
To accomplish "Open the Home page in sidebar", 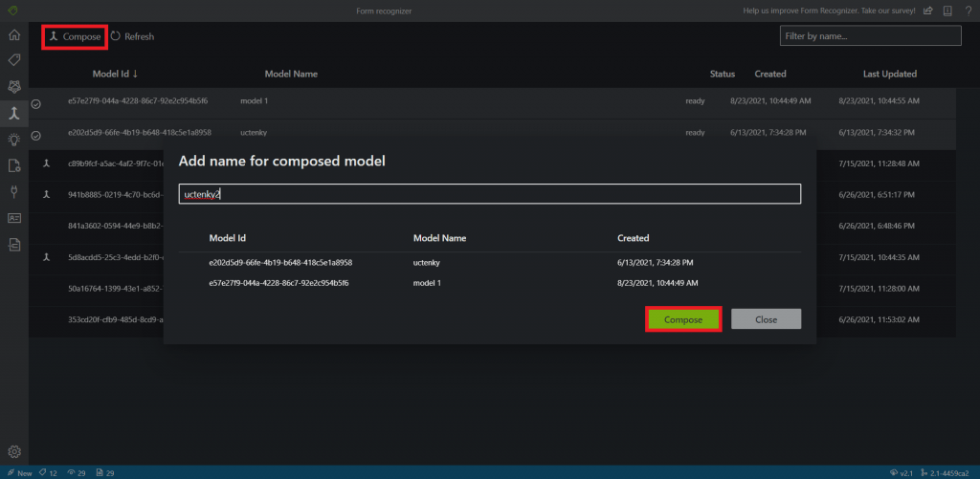I will [x=13, y=35].
